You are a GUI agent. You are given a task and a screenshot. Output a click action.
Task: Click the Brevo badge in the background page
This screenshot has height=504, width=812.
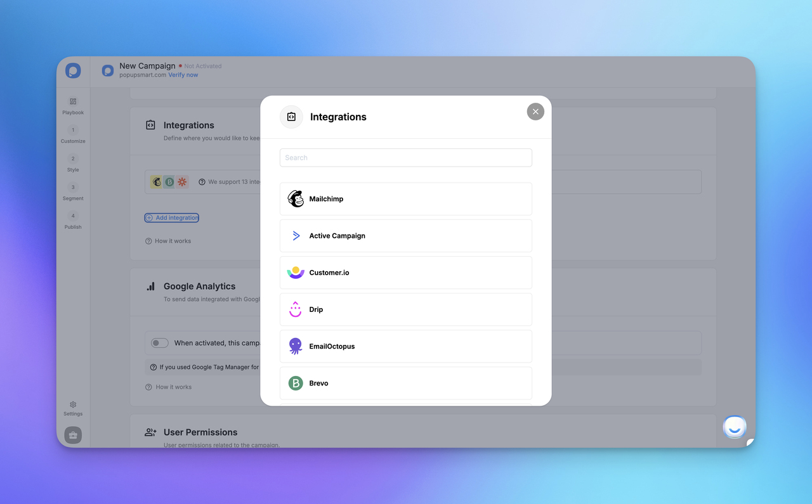pos(169,182)
